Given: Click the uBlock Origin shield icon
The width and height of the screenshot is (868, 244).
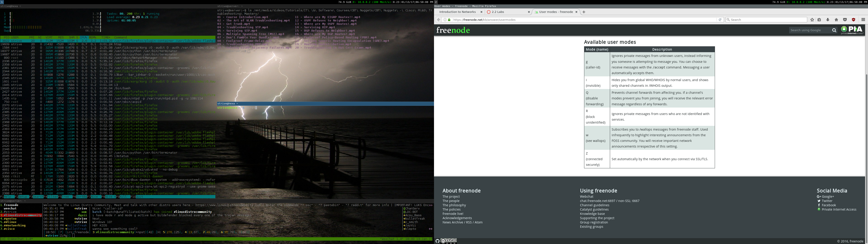Looking at the screenshot, I should pyautogui.click(x=853, y=20).
